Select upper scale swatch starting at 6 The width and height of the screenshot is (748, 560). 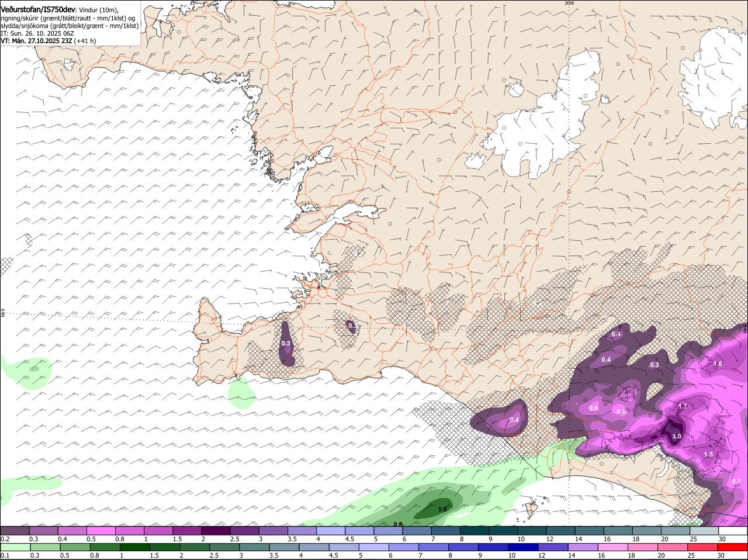tap(416, 531)
